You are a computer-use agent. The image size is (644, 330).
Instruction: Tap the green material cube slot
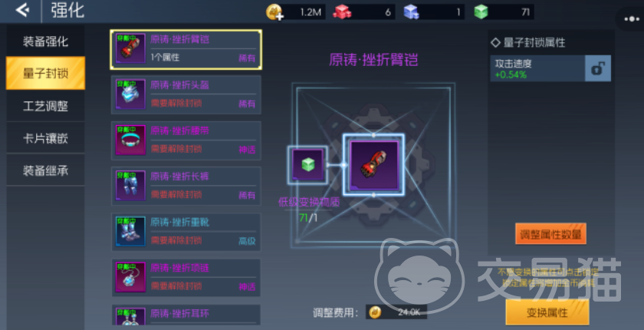coord(307,165)
